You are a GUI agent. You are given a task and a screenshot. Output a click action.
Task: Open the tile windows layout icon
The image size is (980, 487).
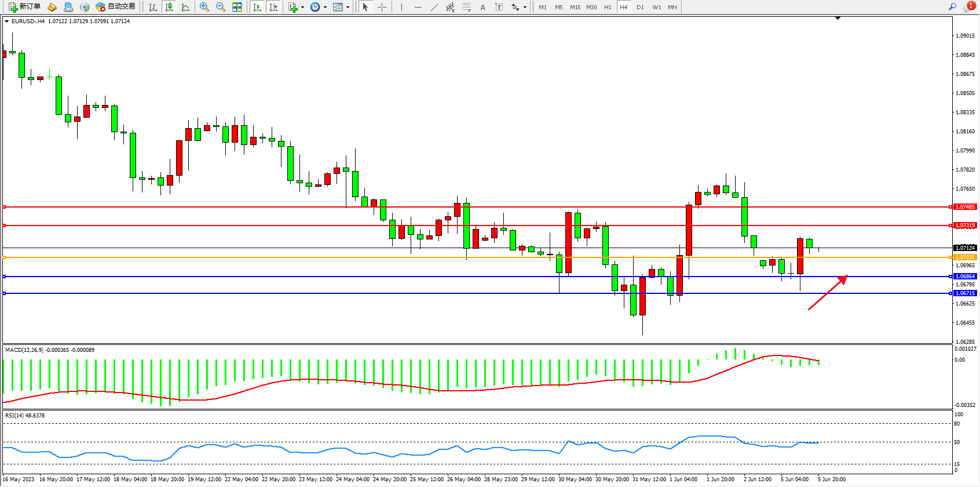tap(237, 7)
